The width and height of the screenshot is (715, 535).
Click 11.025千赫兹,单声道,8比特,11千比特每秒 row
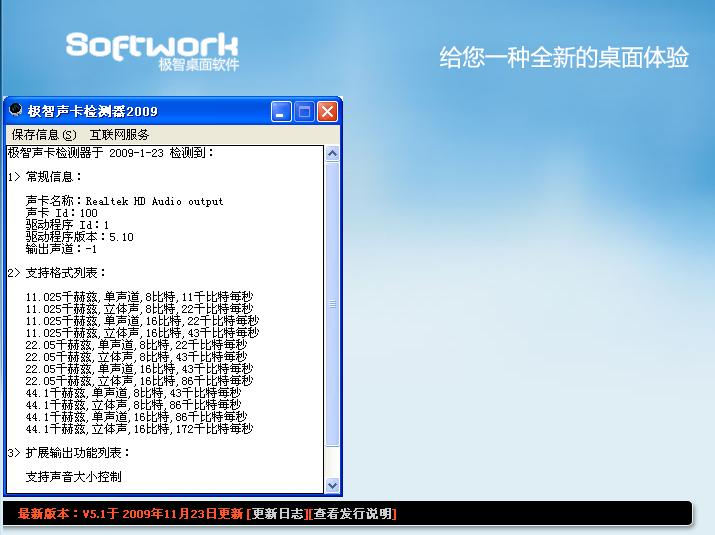coord(139,297)
